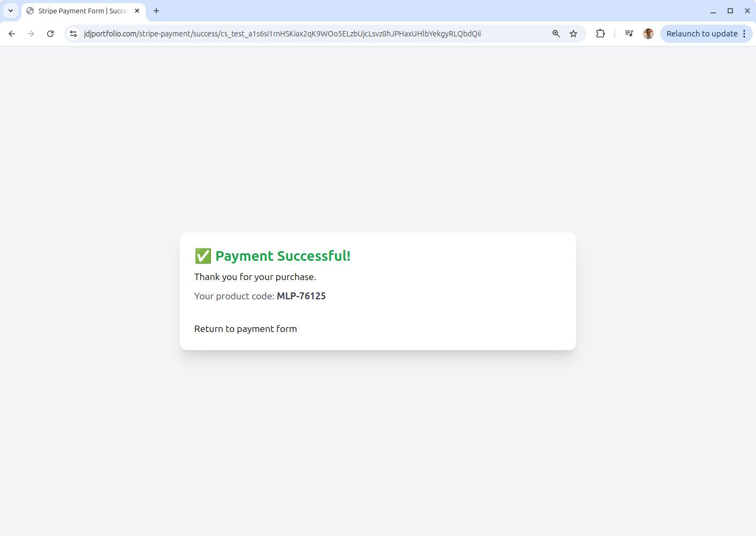Minimize the browser window
The width and height of the screenshot is (756, 536).
(x=713, y=11)
